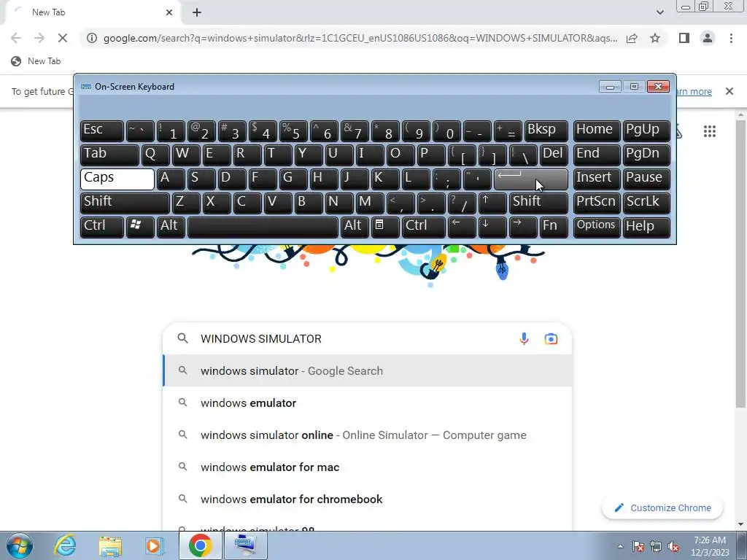This screenshot has width=747, height=560.
Task: Select On-Screen Keyboard taskbar icon
Action: pyautogui.click(x=245, y=545)
